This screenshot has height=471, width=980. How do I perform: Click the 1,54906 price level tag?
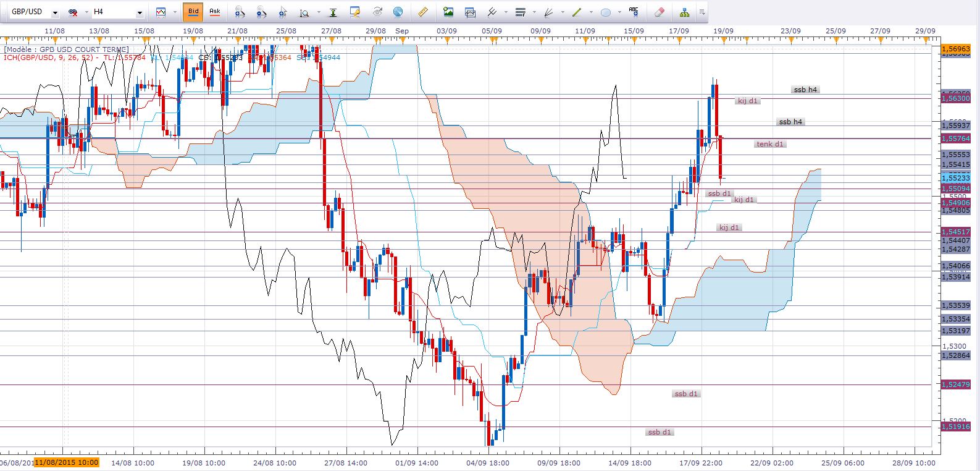tap(956, 202)
